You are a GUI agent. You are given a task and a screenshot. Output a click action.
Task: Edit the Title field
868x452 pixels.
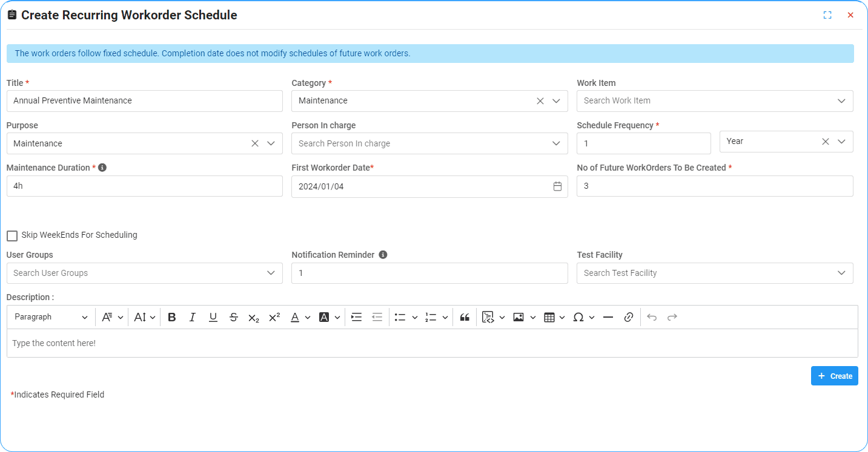(x=145, y=101)
